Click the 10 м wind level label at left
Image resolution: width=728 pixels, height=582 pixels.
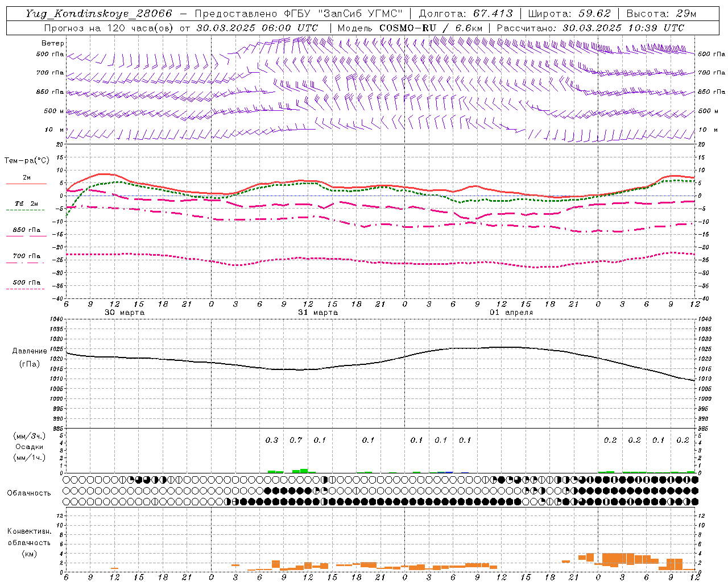tap(54, 130)
